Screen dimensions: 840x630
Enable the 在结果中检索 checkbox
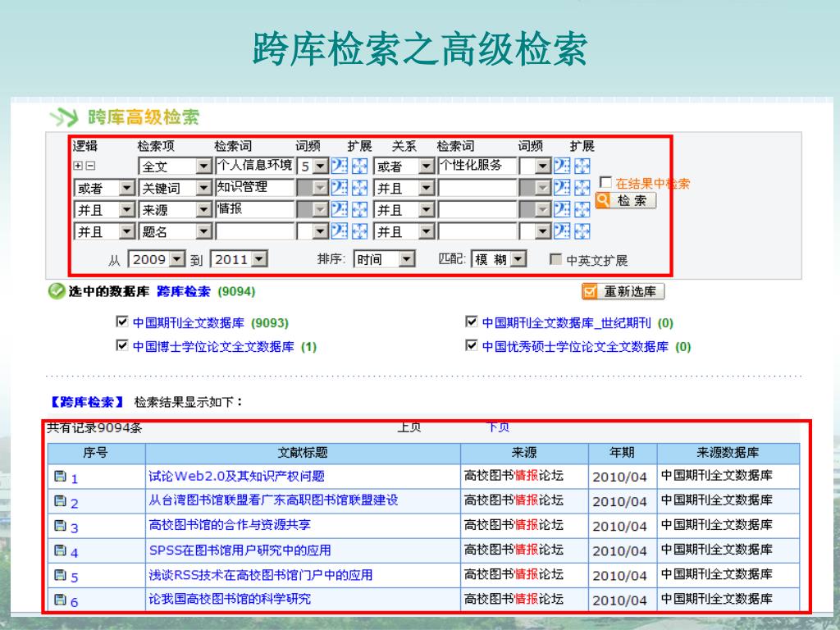coord(605,182)
